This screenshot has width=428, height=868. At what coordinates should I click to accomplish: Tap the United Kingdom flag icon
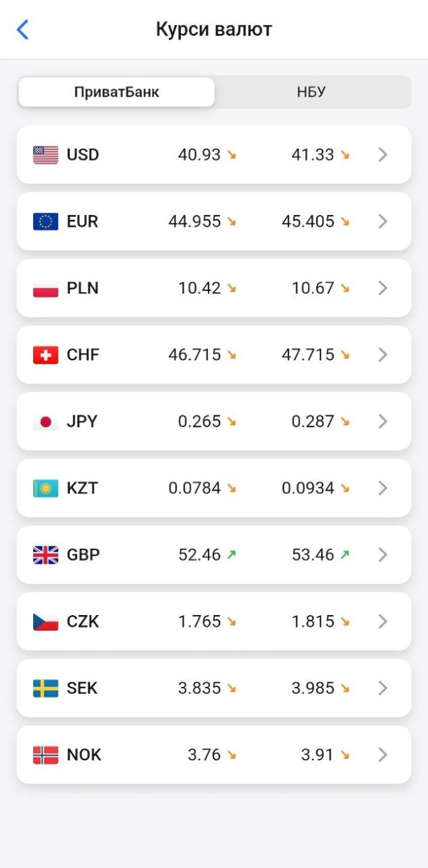coord(46,555)
